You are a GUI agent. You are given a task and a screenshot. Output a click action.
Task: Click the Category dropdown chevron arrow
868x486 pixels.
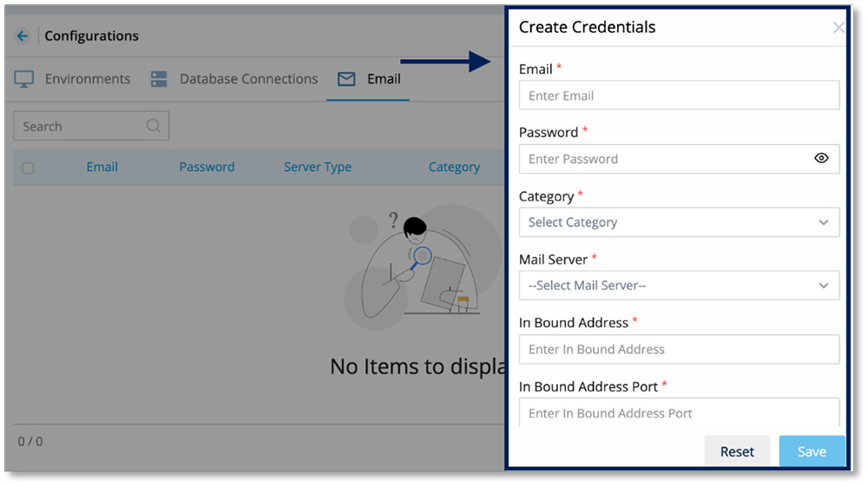coord(824,222)
